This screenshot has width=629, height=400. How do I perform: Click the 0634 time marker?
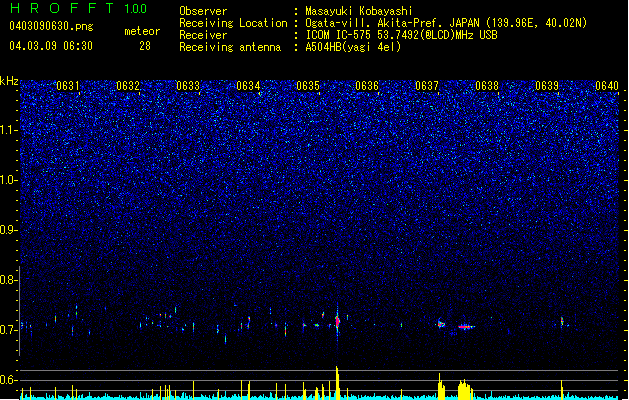(248, 86)
